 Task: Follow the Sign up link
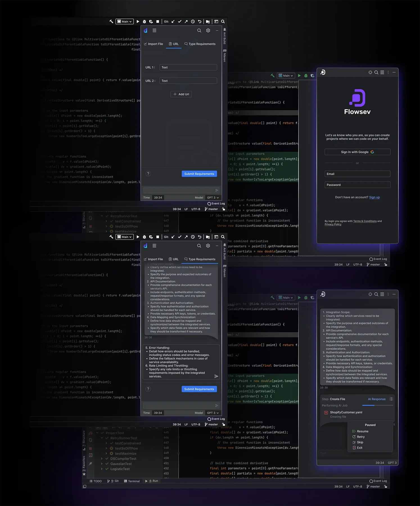(374, 197)
